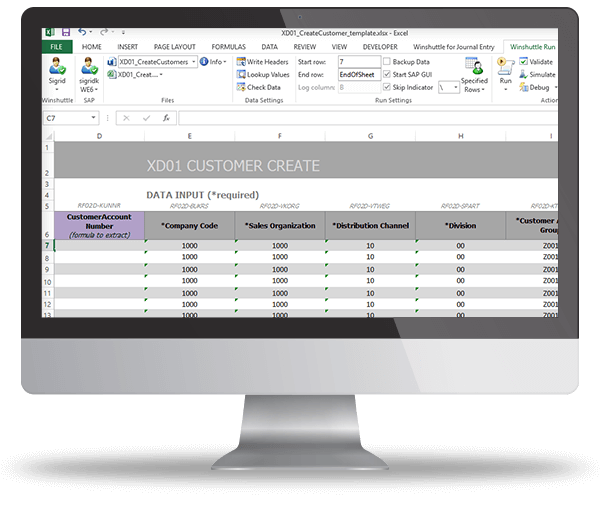Confirm the formula bar entry
The image size is (600, 512).
click(146, 118)
